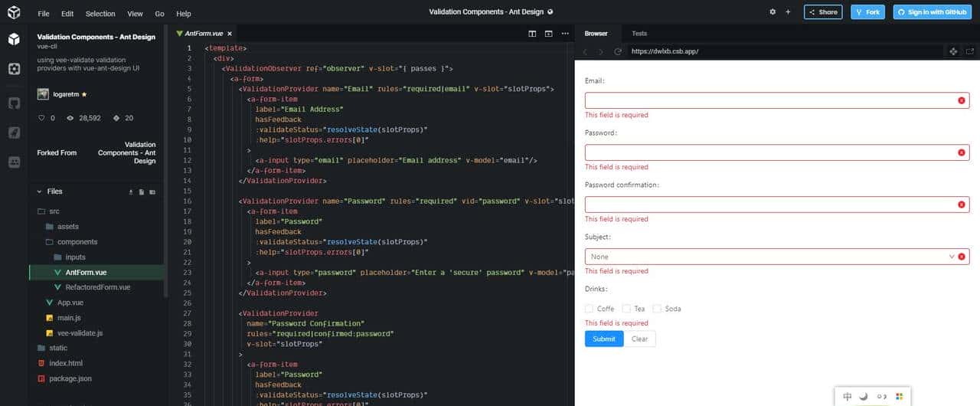This screenshot has width=980, height=406.
Task: Click the red error icon in Password field
Action: pos(962,153)
